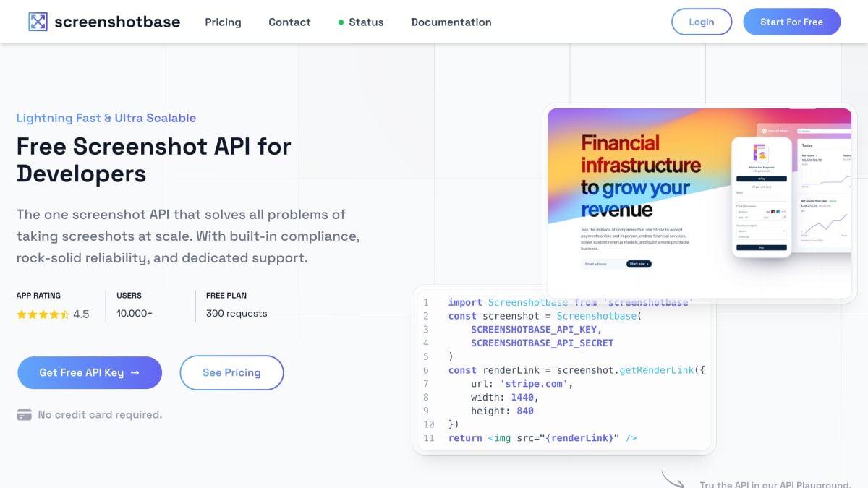Screen dimensions: 868x488
Task: Click the Start For Free button
Action: 791,22
